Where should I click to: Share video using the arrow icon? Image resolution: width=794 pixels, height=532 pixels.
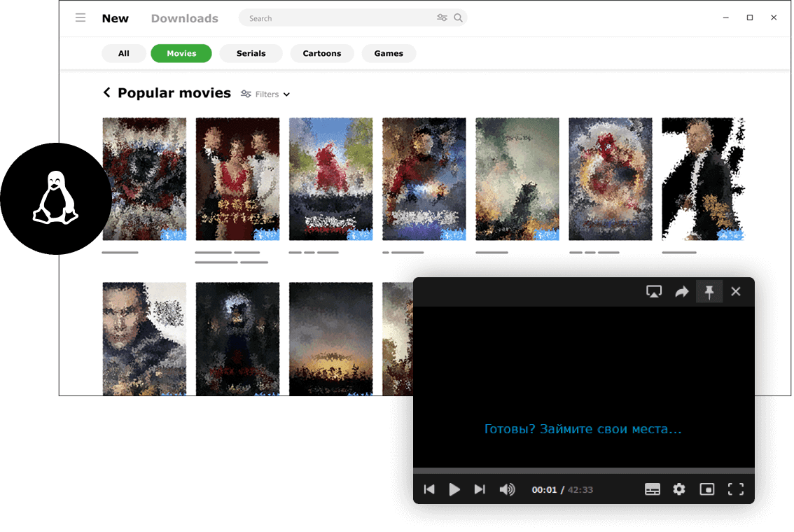(x=681, y=292)
